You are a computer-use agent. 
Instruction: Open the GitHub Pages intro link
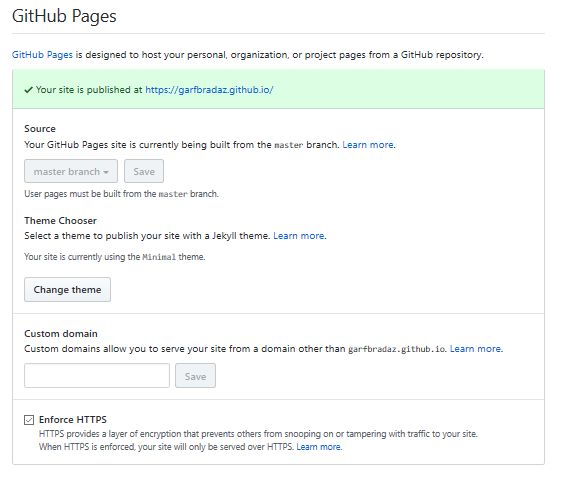[x=42, y=55]
